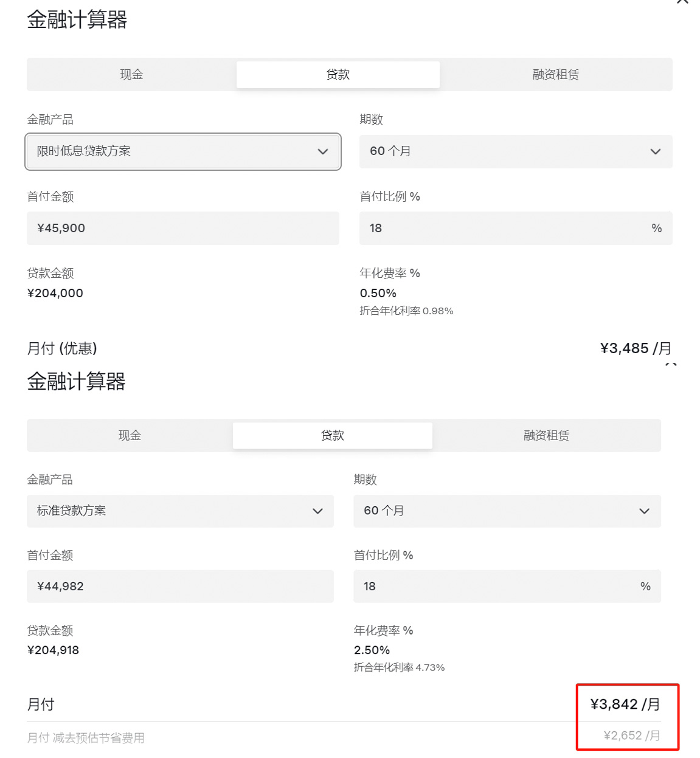Select the 贷款 tab in top calculator

338,75
